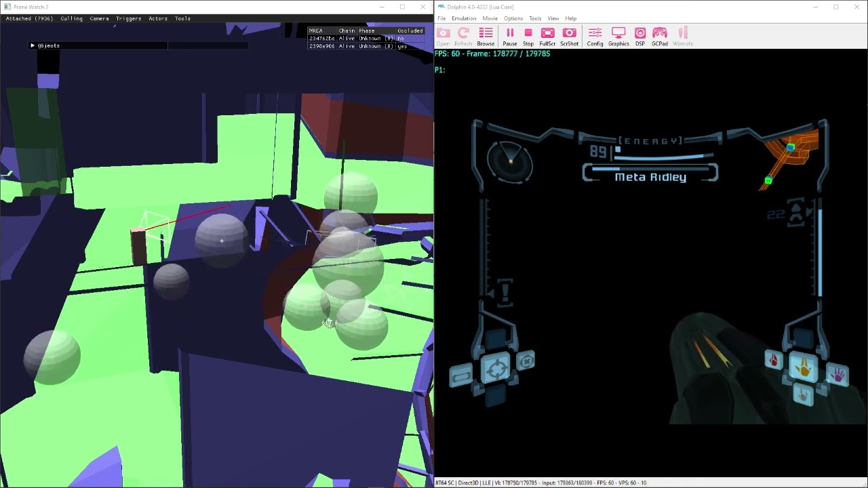
Task: Open the DSP audio settings icon
Action: (x=640, y=36)
